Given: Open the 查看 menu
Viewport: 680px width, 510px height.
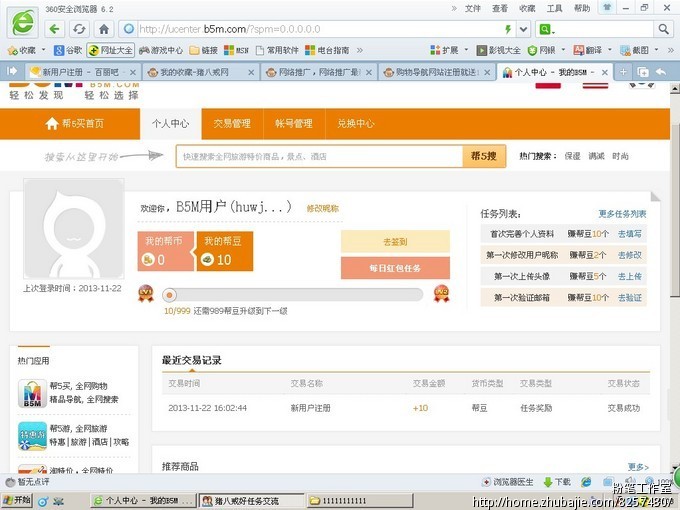Looking at the screenshot, I should 500,8.
